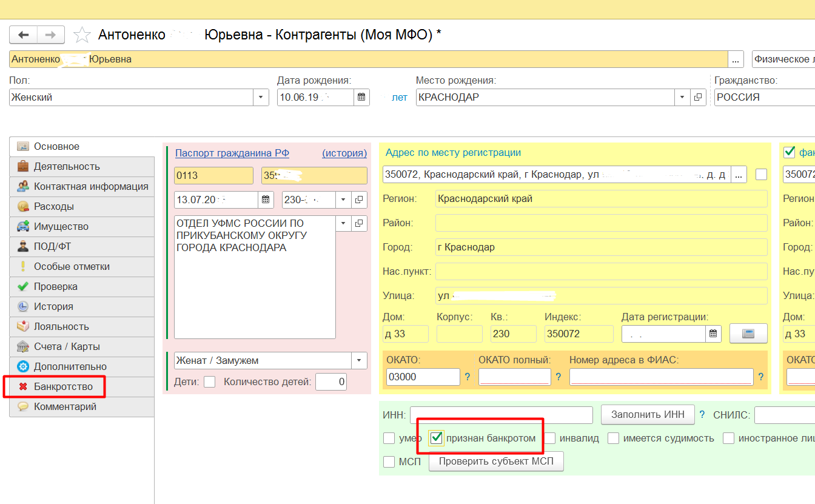Switch to Деятельность tab
The image size is (815, 504).
[x=82, y=167]
